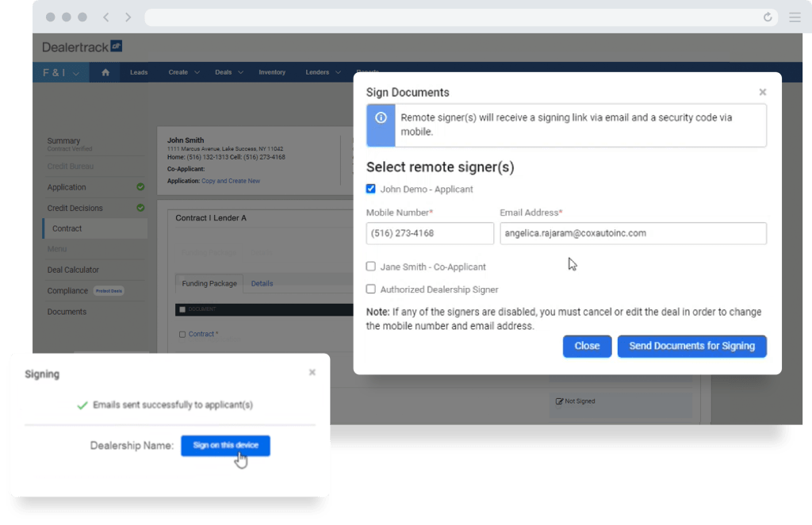Toggle the DOCUMENT header select-all checkbox
The width and height of the screenshot is (812, 525).
tap(182, 309)
